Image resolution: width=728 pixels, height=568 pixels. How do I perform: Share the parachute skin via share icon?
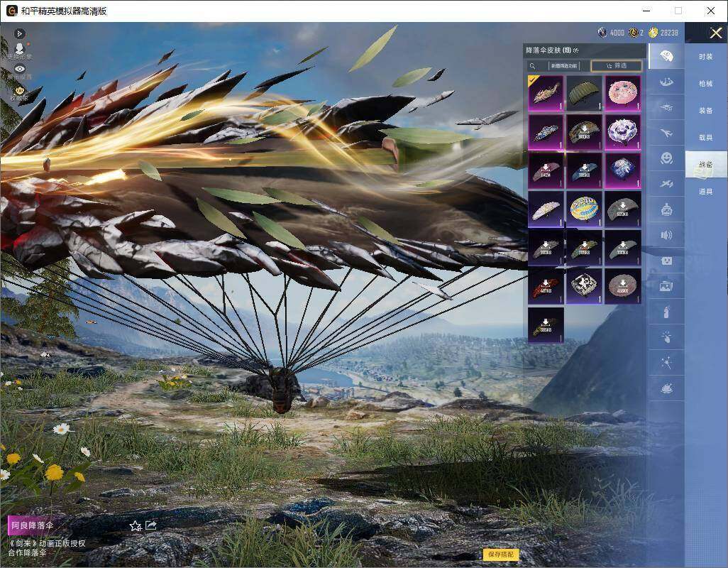pyautogui.click(x=151, y=525)
